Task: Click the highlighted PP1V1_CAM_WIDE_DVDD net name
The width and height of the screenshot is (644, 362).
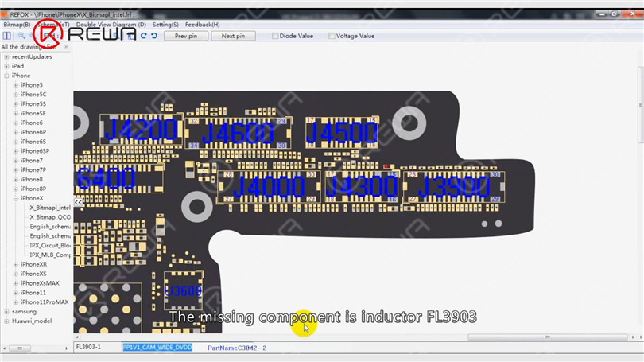Action: click(x=157, y=348)
